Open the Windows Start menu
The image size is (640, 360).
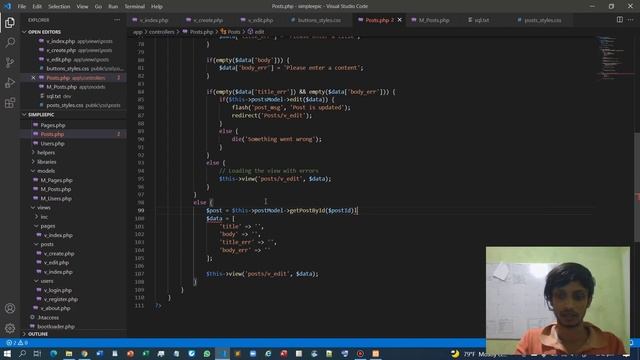tap(7, 353)
